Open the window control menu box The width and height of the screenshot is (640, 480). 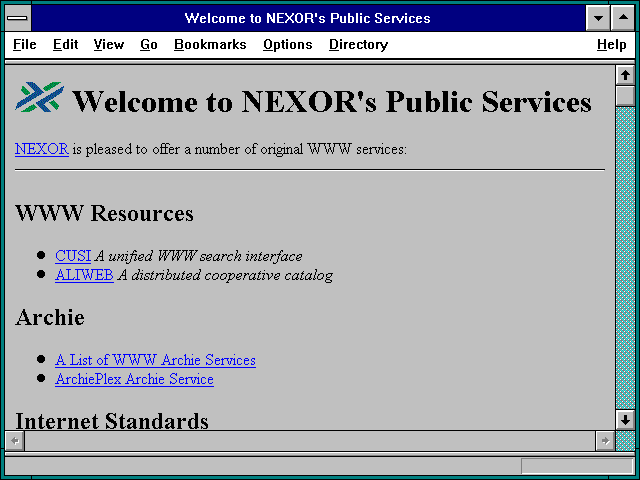(18, 18)
